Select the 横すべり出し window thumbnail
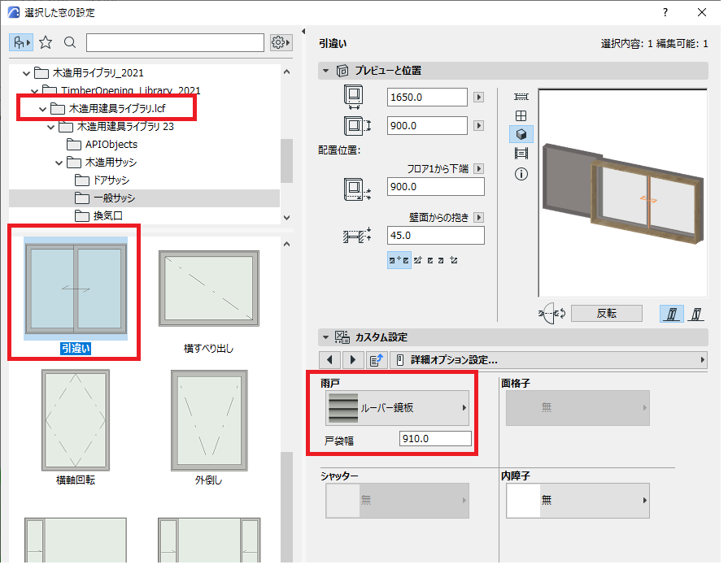This screenshot has height=569, width=728. pyautogui.click(x=209, y=302)
